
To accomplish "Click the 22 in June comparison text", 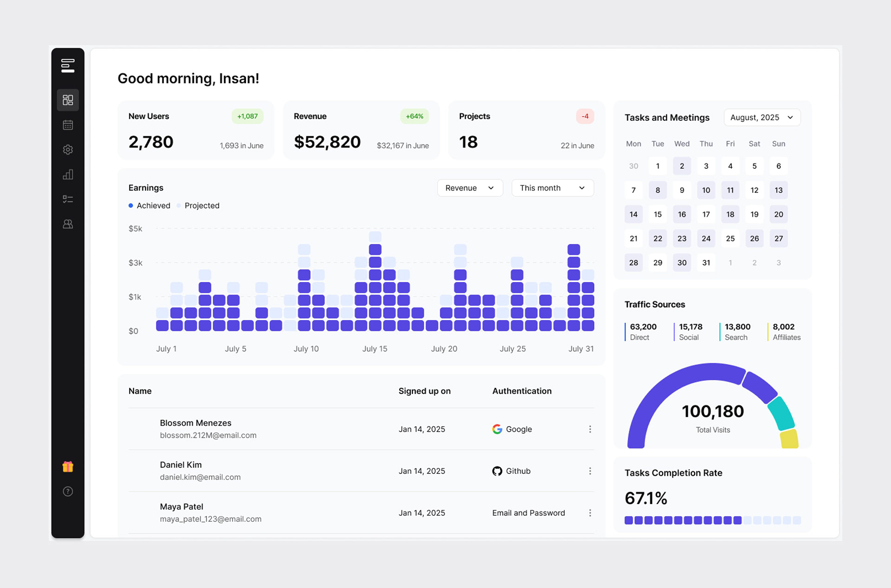I will pyautogui.click(x=577, y=146).
